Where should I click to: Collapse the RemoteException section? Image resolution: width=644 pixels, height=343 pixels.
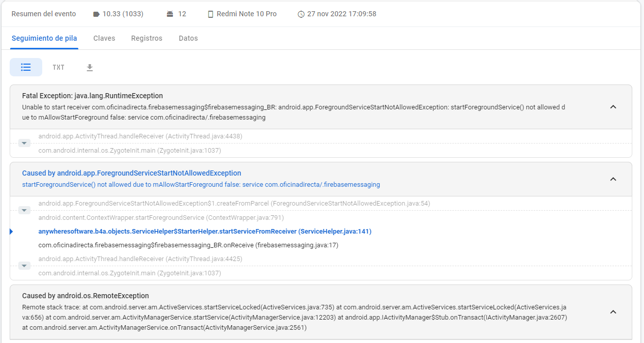pos(613,311)
